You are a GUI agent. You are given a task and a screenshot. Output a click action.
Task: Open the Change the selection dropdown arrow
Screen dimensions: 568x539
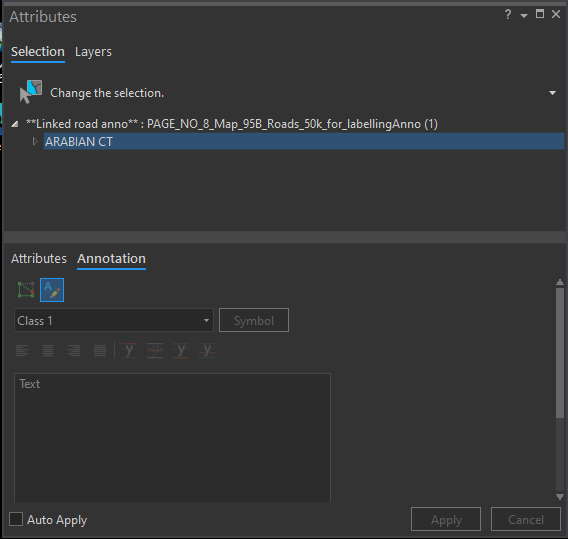tap(552, 93)
